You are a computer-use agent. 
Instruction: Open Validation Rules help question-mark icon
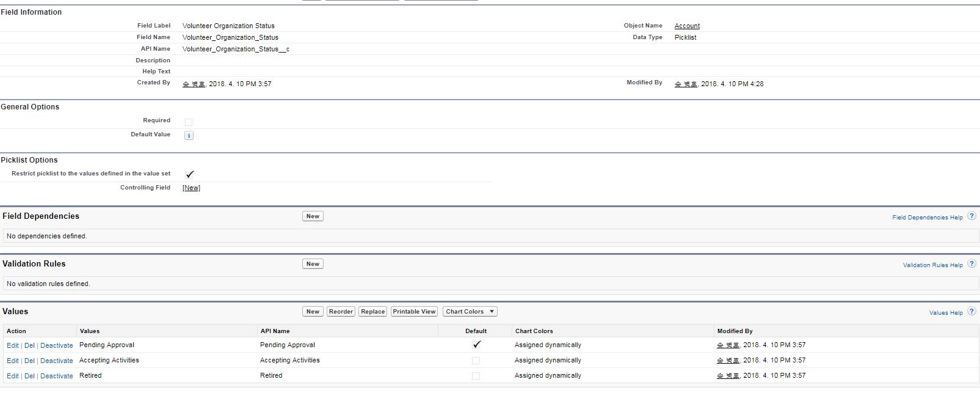click(x=971, y=264)
